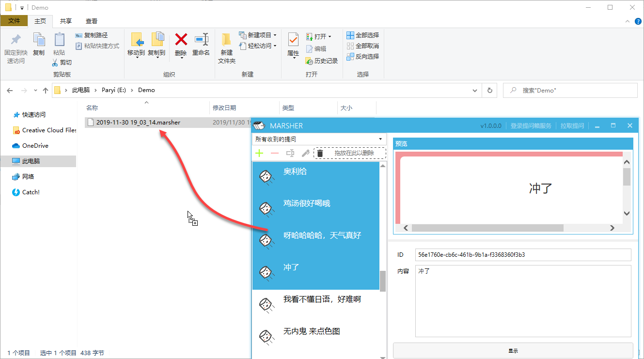Viewport: 644px width, 359px height.
Task: Click Cut (剪切) with scissors icon
Action: 62,62
